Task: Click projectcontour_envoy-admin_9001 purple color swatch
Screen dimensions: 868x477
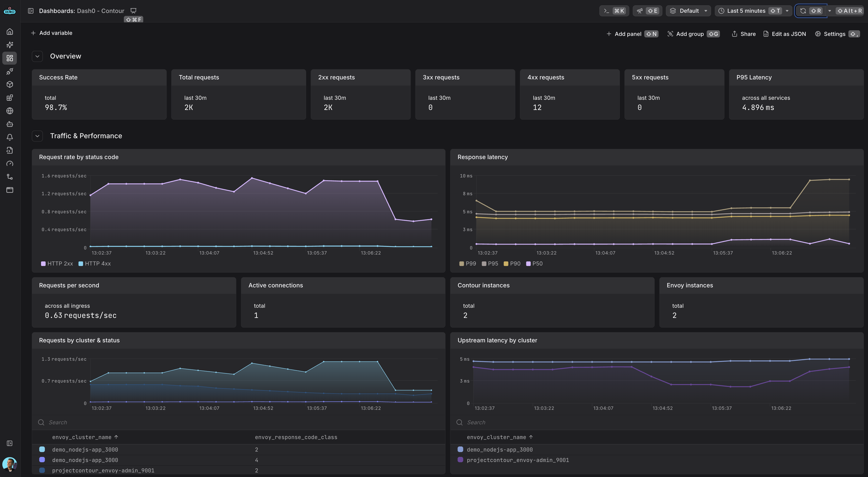Action: pyautogui.click(x=460, y=460)
